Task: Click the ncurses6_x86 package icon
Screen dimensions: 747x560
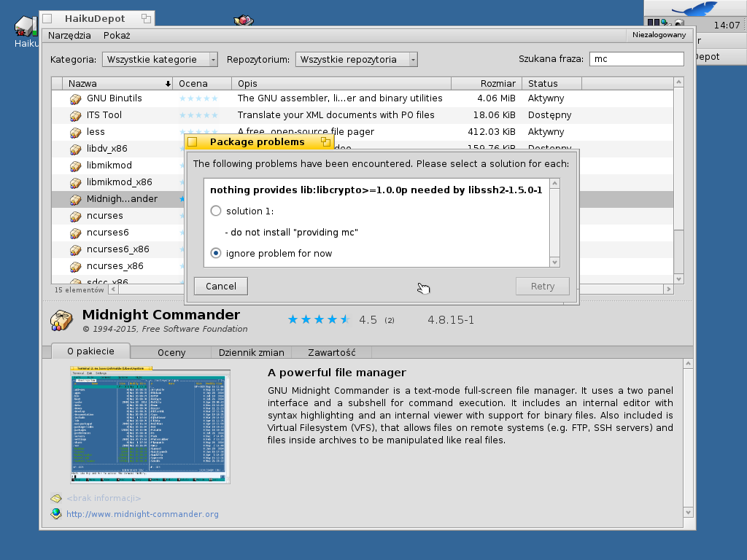Action: click(x=75, y=250)
